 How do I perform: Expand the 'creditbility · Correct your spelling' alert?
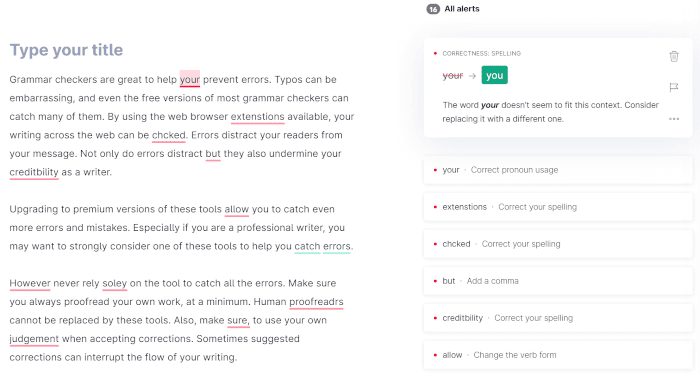(x=558, y=318)
